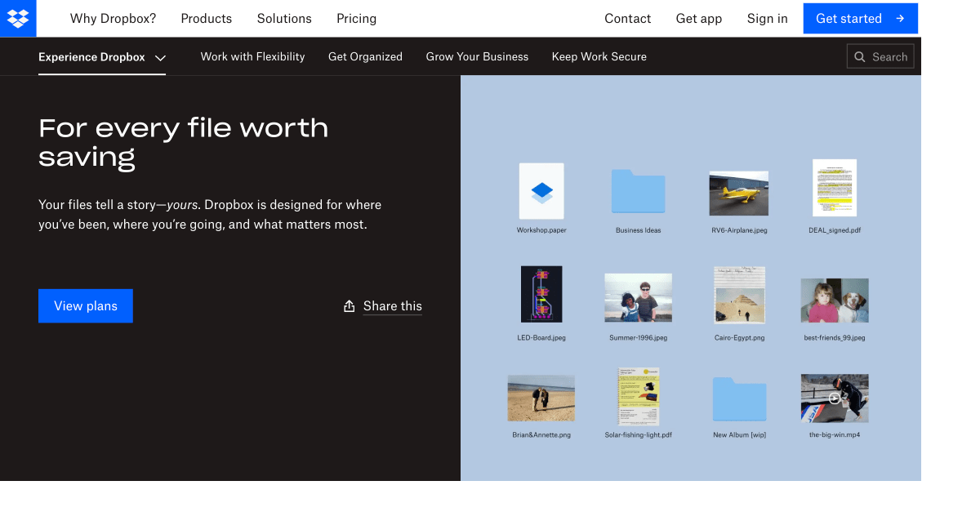Select the Solar-fishing-light.pdf file icon

638,398
